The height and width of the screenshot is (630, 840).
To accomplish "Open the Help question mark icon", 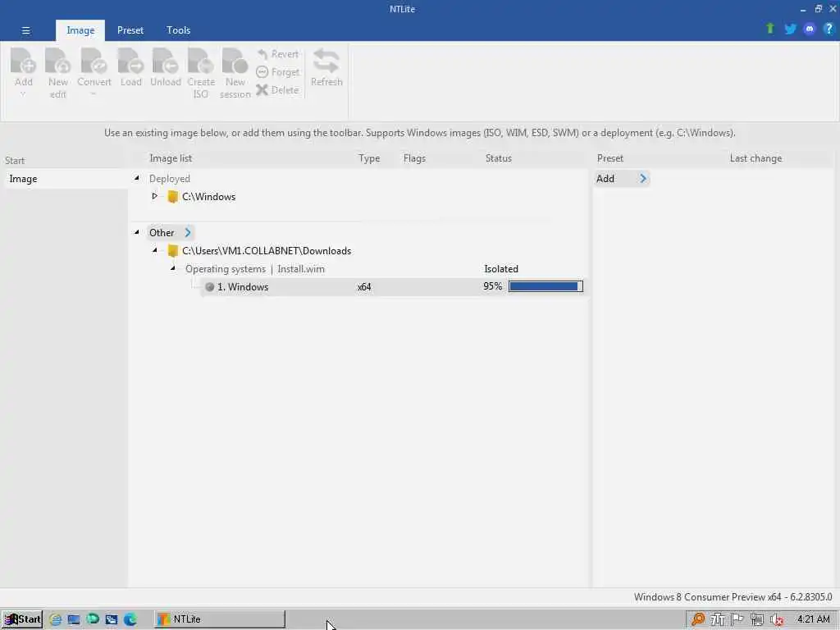I will coord(829,29).
